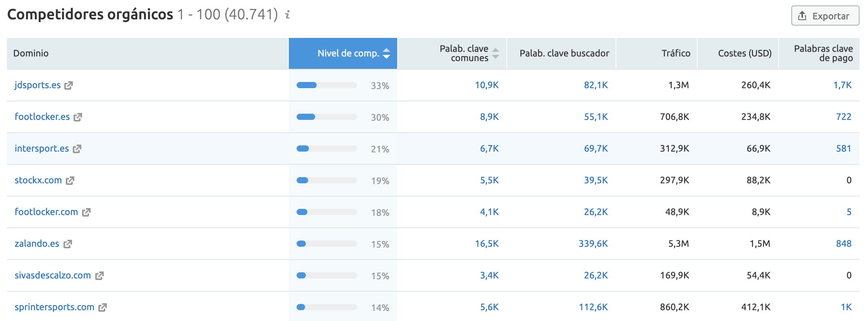The width and height of the screenshot is (868, 321).
Task: Open 16,5K common keywords for zalando.es
Action: point(487,244)
